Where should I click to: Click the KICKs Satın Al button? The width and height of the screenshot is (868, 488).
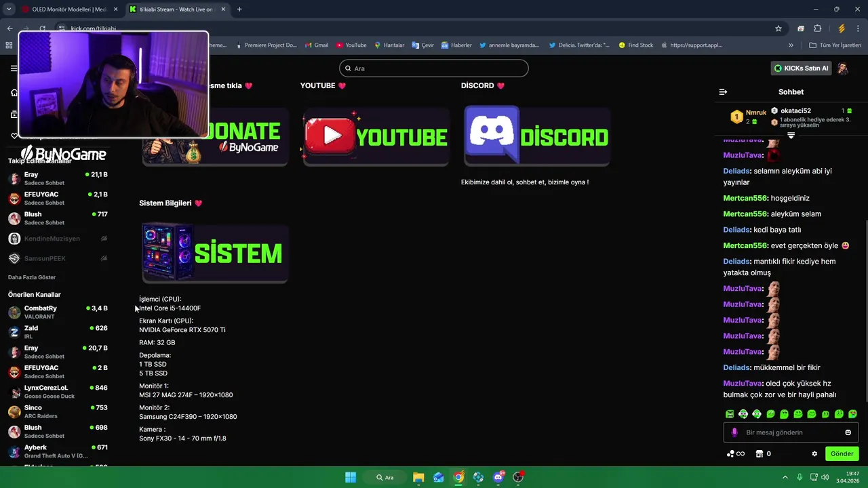click(801, 68)
